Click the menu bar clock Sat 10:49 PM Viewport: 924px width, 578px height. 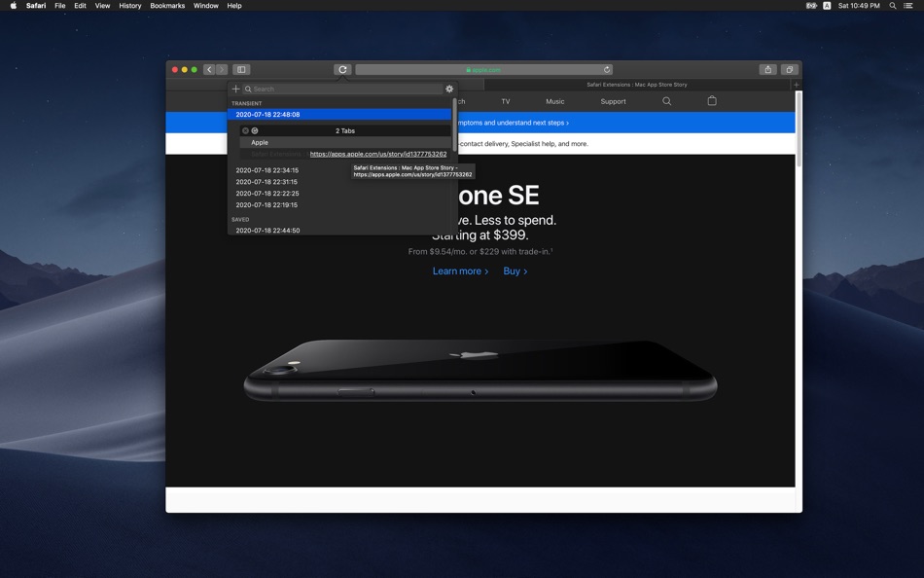pos(859,5)
